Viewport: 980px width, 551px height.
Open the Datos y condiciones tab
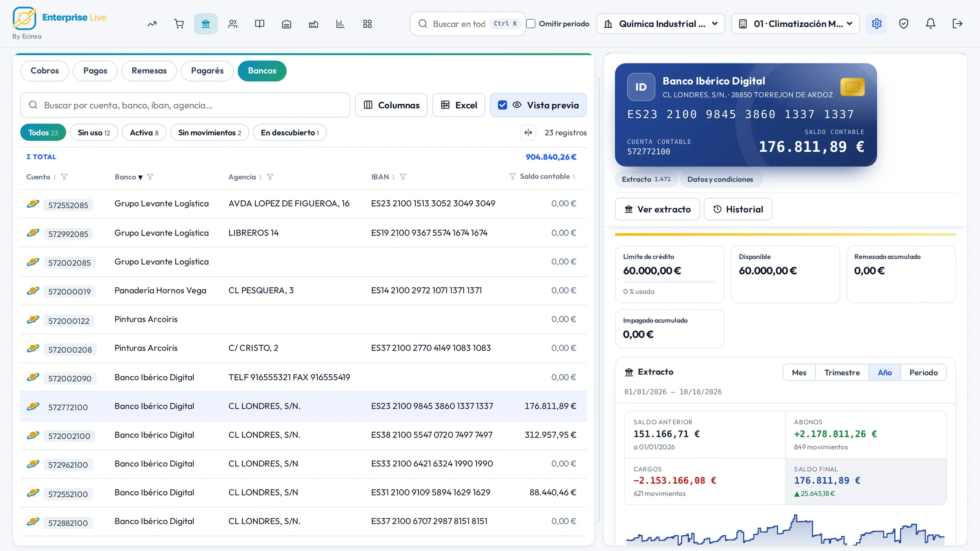pos(720,179)
